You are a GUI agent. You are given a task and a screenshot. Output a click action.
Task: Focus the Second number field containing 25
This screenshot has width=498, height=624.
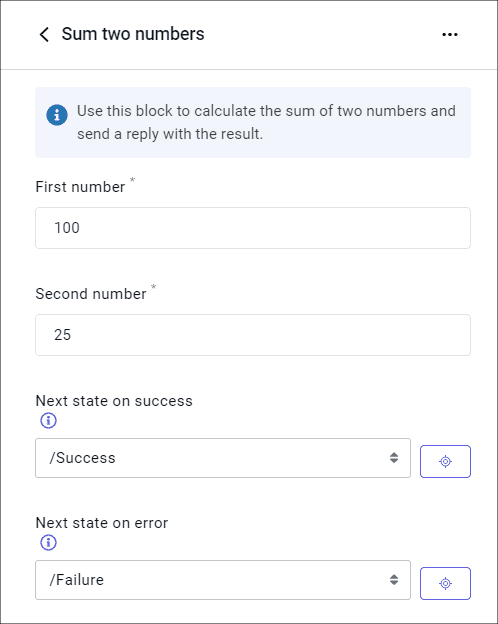tap(253, 335)
